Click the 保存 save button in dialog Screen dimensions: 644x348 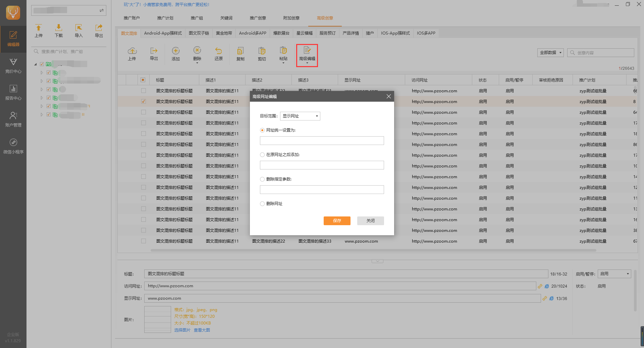pyautogui.click(x=337, y=221)
